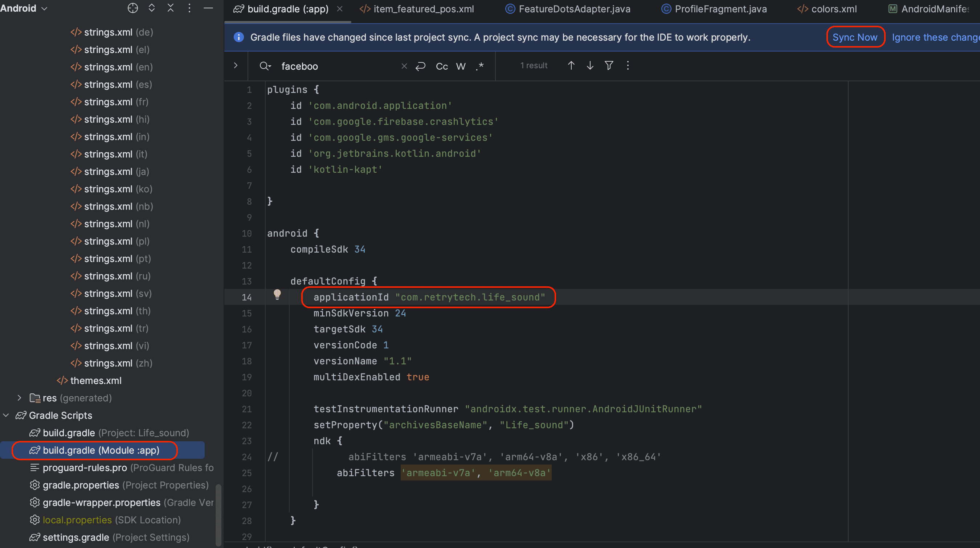Image resolution: width=980 pixels, height=548 pixels.
Task: Click the lightbulb intention icon on line 14
Action: 277,294
